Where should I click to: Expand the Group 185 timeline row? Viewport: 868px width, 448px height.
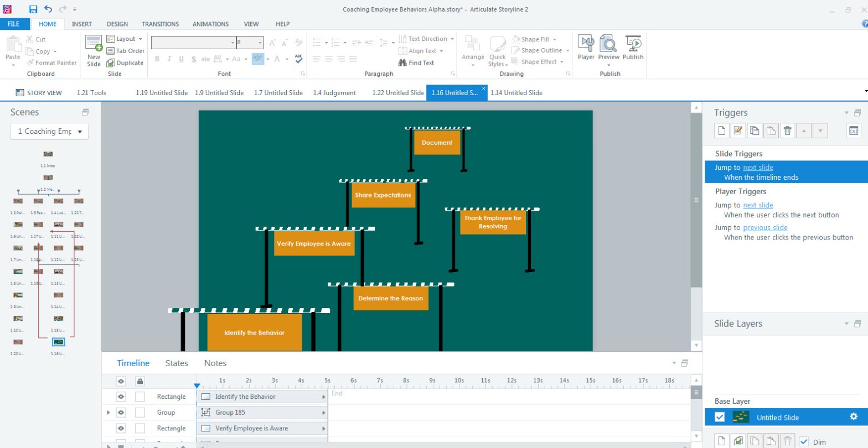pyautogui.click(x=108, y=413)
